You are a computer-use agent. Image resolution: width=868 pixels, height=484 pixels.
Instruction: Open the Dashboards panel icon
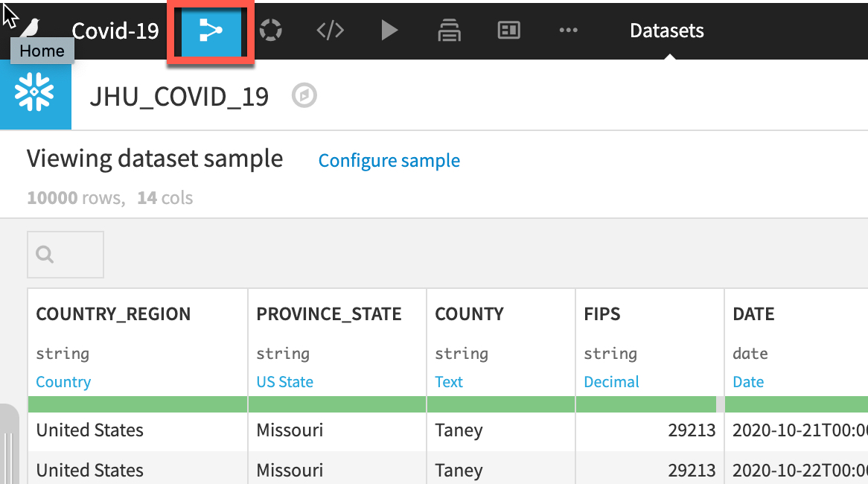508,31
